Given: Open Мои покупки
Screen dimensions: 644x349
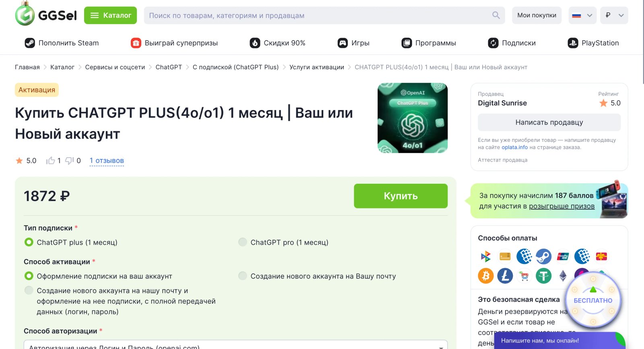Looking at the screenshot, I should (x=537, y=15).
